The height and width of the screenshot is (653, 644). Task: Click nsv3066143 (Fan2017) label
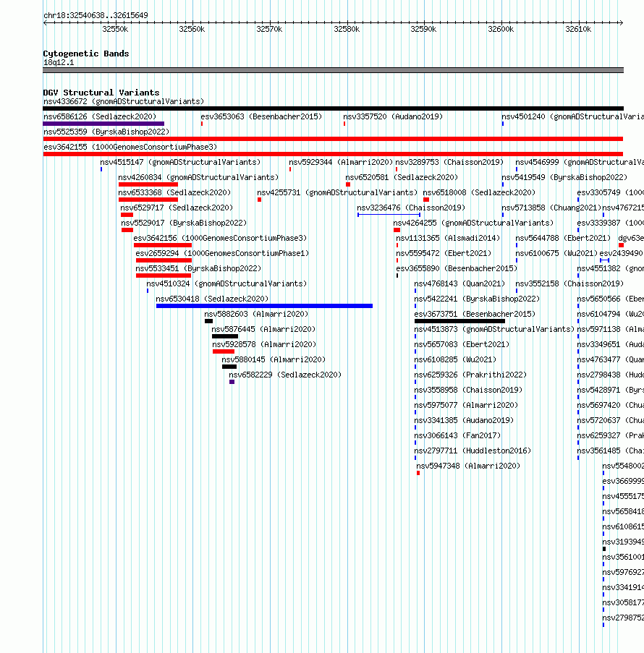click(458, 436)
